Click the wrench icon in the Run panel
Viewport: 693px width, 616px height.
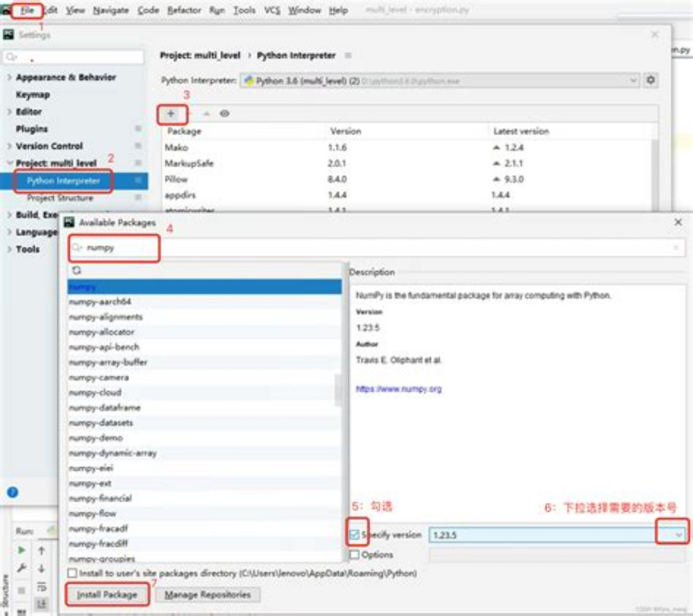(x=21, y=568)
